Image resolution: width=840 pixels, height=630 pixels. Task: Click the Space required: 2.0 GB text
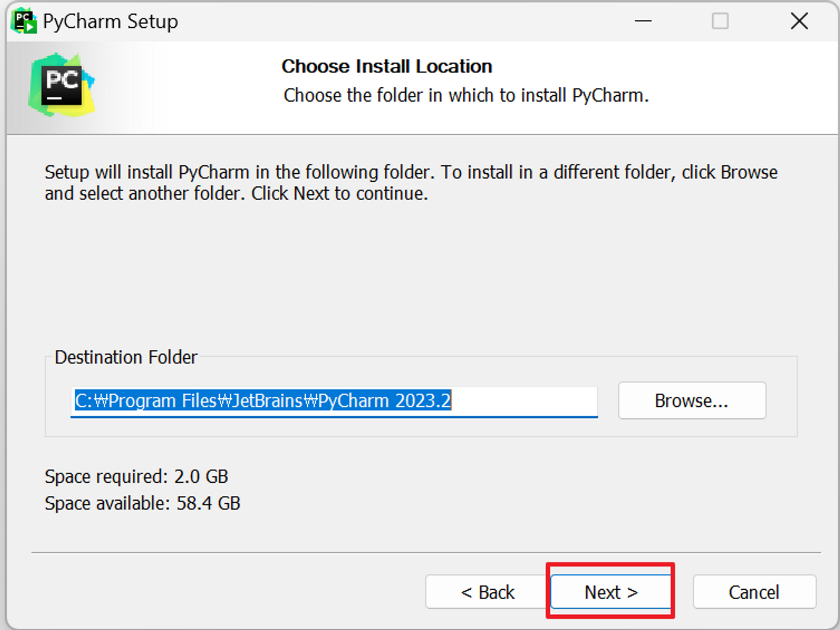point(136,476)
